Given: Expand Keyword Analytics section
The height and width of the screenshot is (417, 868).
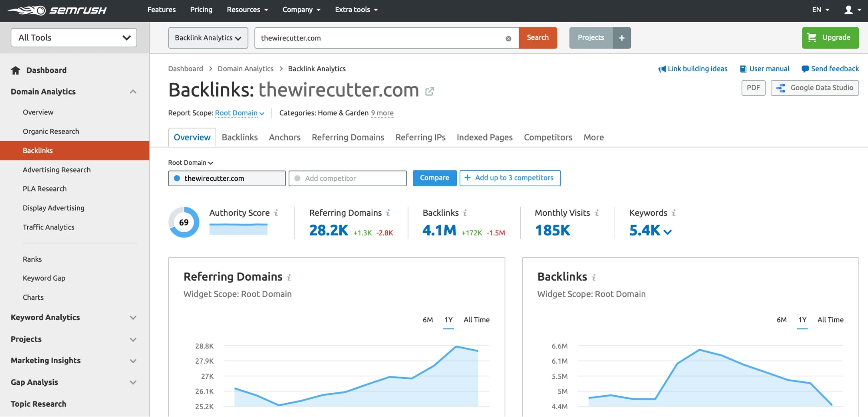Looking at the screenshot, I should point(133,318).
